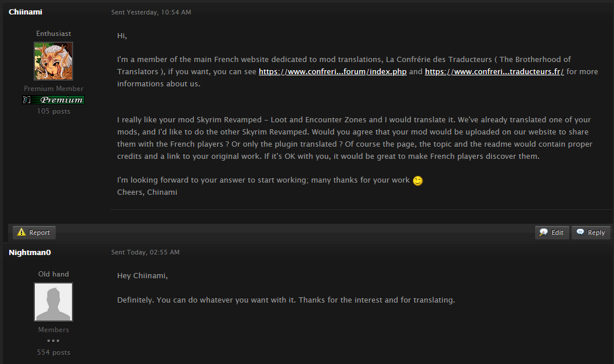Click the Reply button's speech bubble icon
Viewport: 614px width, 364px height.
[x=580, y=232]
